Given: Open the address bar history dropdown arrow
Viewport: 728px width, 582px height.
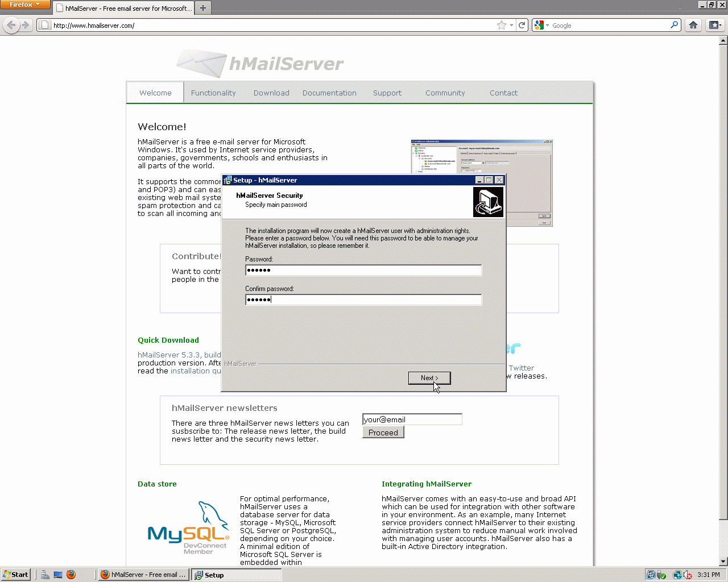Looking at the screenshot, I should click(511, 25).
